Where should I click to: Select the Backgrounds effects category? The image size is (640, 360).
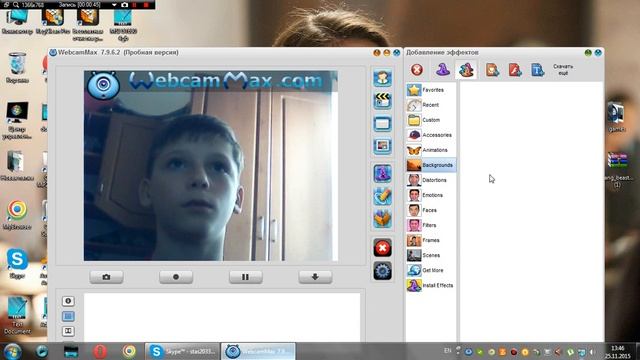tap(431, 165)
